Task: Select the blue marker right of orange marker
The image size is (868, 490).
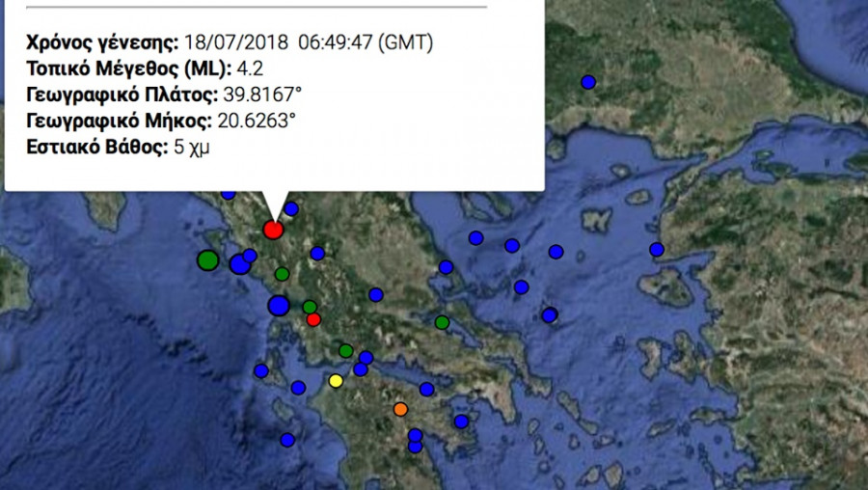Action: [x=461, y=422]
